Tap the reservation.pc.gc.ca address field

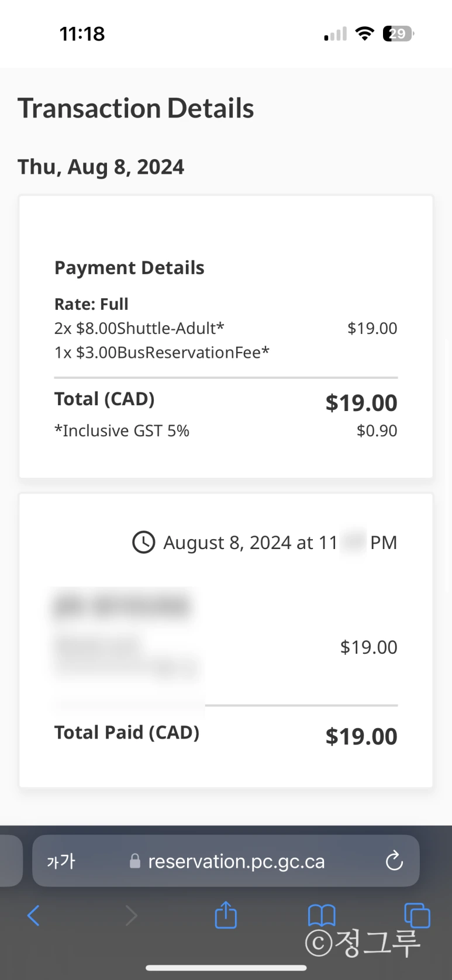pyautogui.click(x=236, y=861)
